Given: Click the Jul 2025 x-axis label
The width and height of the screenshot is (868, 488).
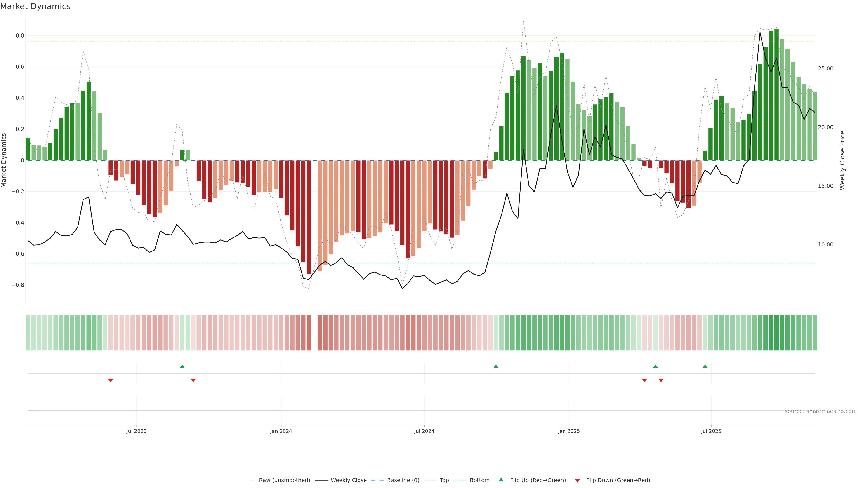Looking at the screenshot, I should (x=711, y=431).
